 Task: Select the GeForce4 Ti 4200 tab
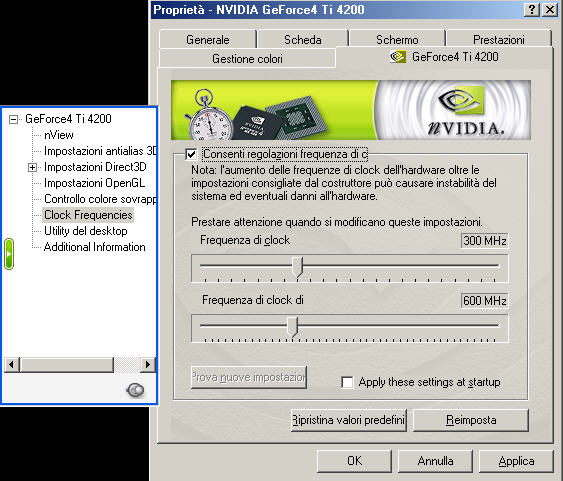pyautogui.click(x=445, y=57)
